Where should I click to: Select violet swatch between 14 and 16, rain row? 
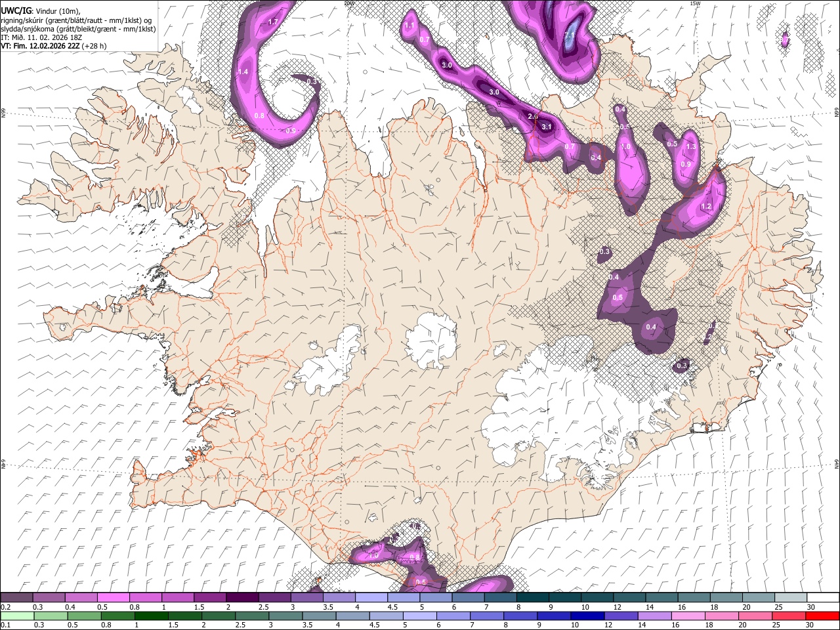point(656,616)
